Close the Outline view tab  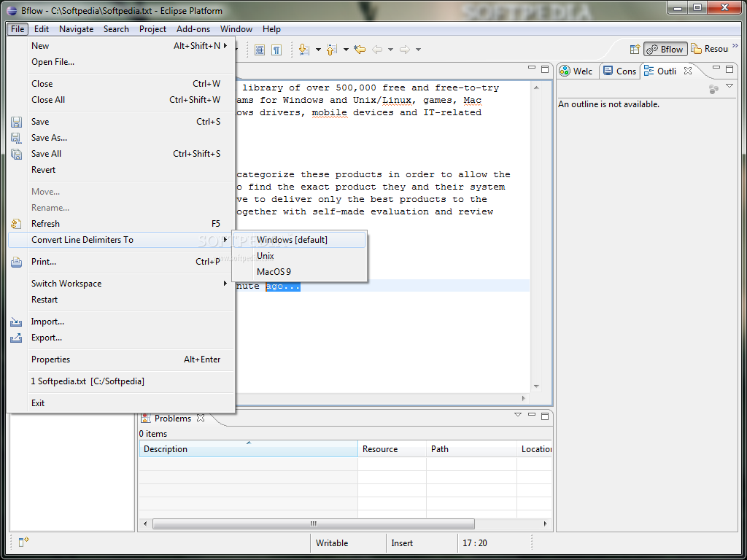[x=687, y=71]
